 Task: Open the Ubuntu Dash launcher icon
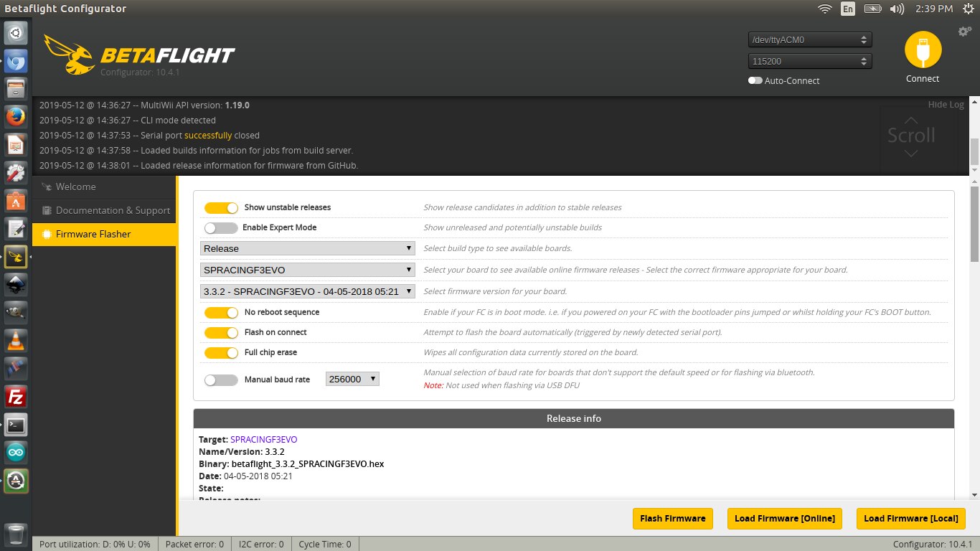[x=17, y=33]
